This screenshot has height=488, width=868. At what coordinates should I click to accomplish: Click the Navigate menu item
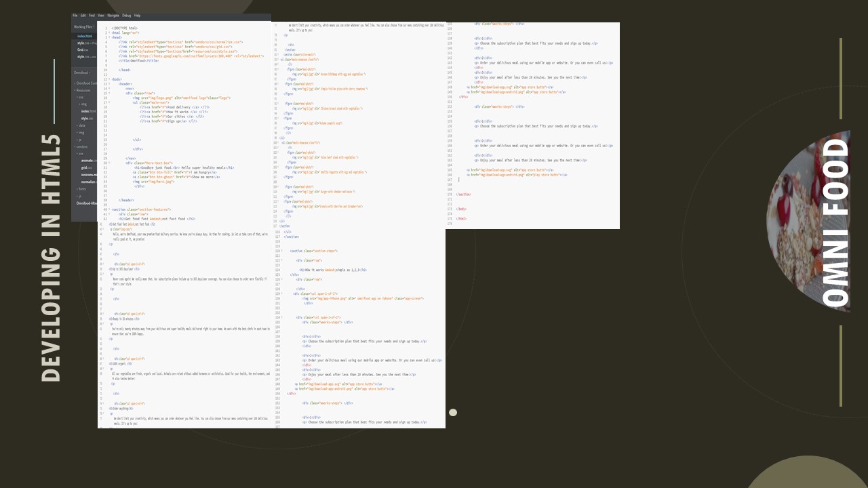click(x=113, y=15)
